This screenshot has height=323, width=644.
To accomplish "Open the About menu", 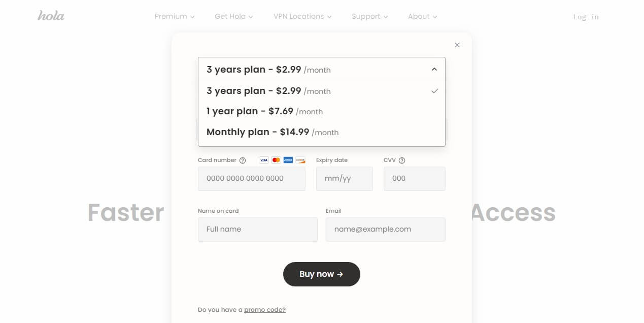I will pos(422,16).
